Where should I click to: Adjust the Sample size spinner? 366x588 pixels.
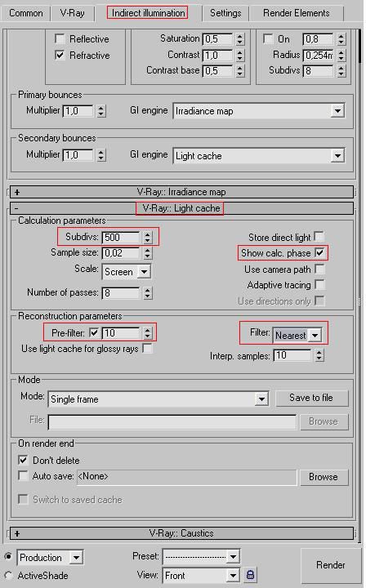[x=148, y=253]
